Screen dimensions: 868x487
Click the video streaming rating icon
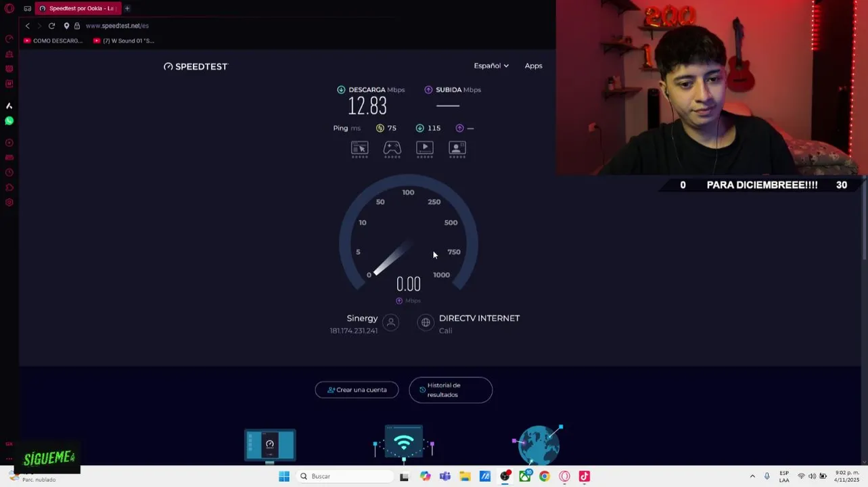pyautogui.click(x=425, y=149)
